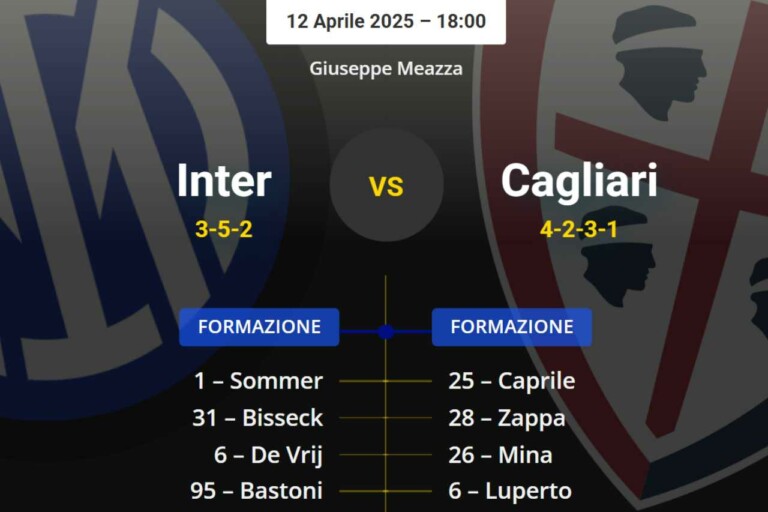Select player 31 – Bisseck
The height and width of the screenshot is (512, 768).
(x=258, y=418)
